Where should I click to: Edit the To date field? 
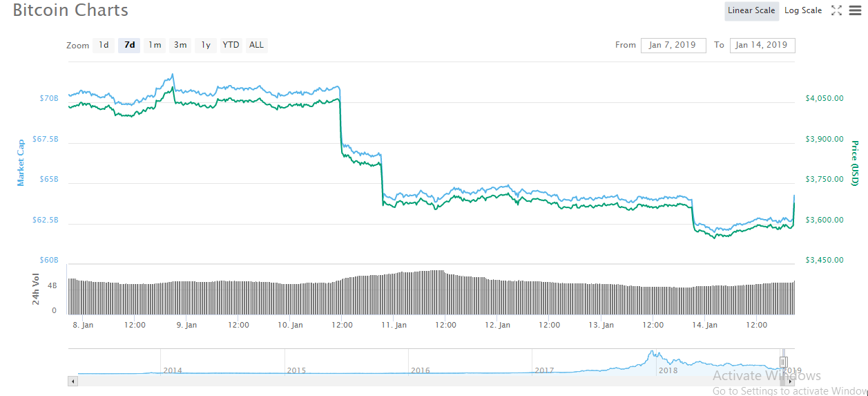pos(762,45)
